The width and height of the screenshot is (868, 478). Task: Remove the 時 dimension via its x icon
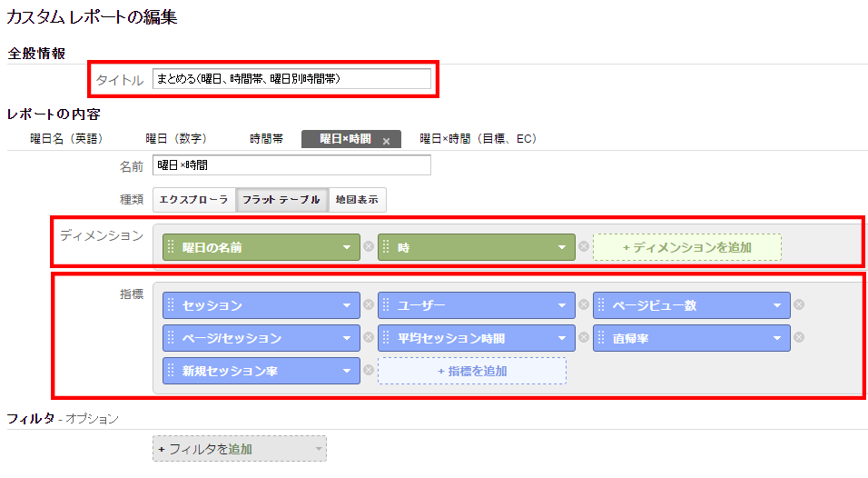point(583,247)
